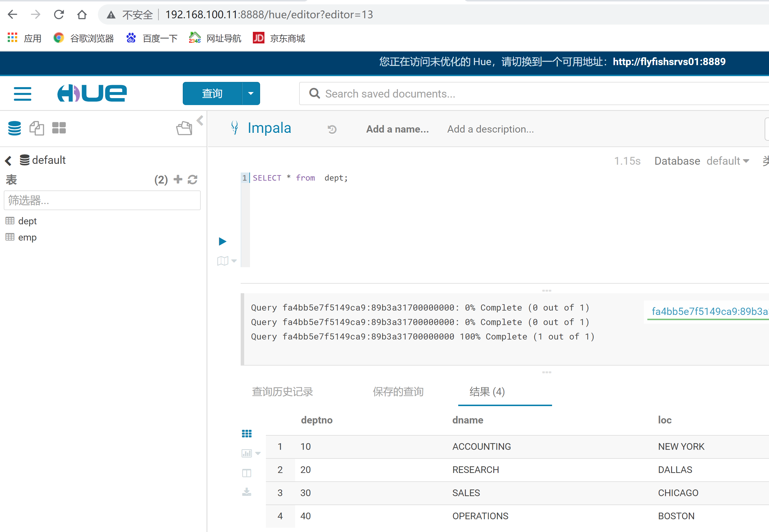Click the download results icon
Viewport: 769px width, 532px height.
[x=246, y=492]
